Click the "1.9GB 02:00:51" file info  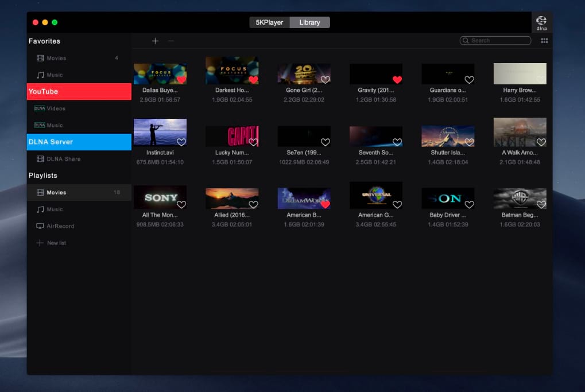tap(448, 100)
